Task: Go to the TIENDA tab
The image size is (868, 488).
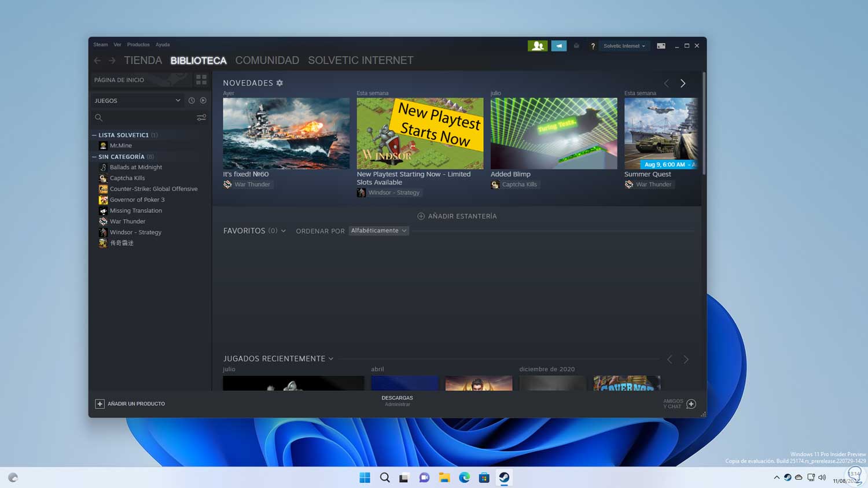Action: point(143,60)
